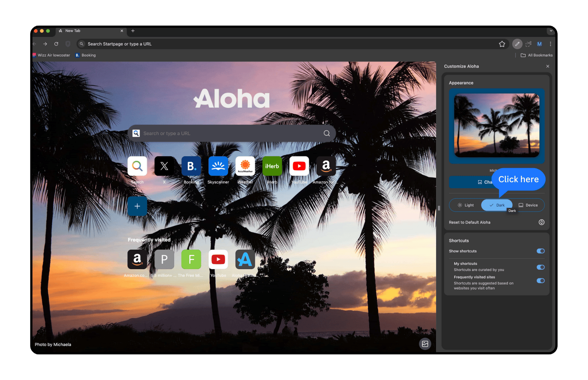
Task: Open the Skyscanner shortcut tile
Action: [218, 166]
